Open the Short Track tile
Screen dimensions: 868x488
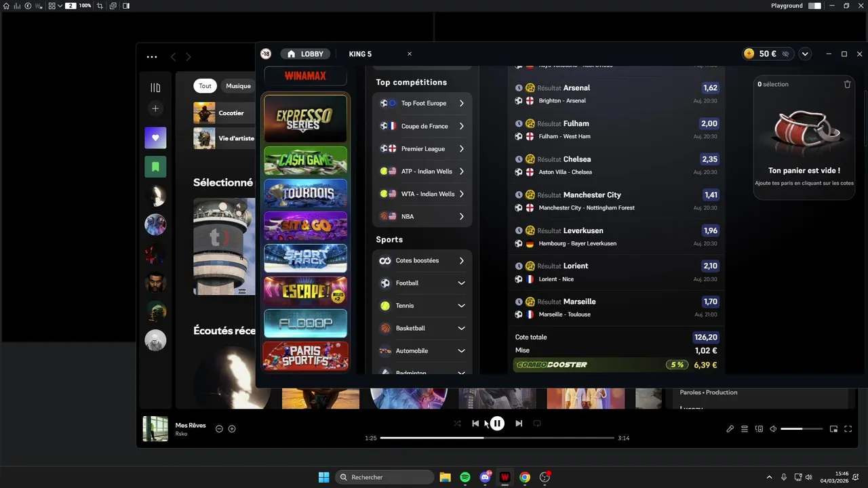(305, 258)
